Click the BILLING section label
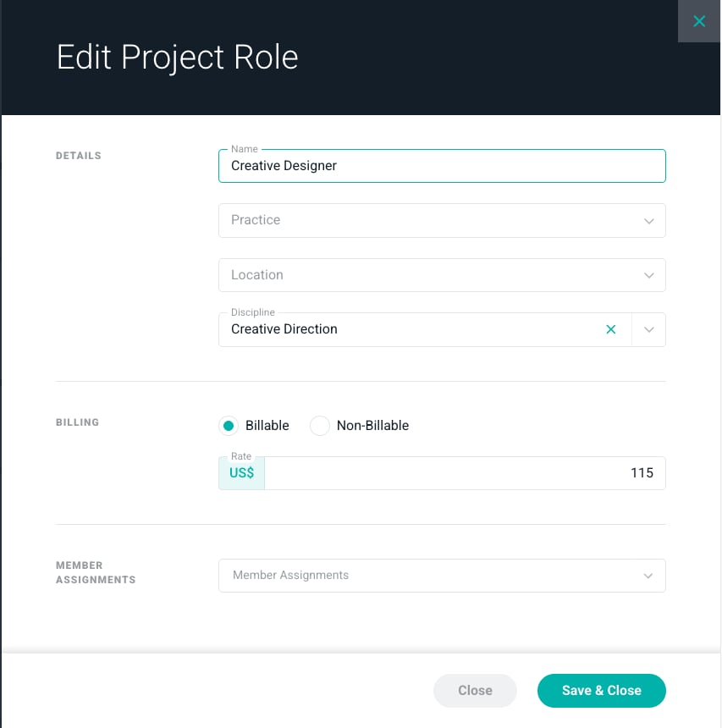The width and height of the screenshot is (722, 728). [x=78, y=422]
